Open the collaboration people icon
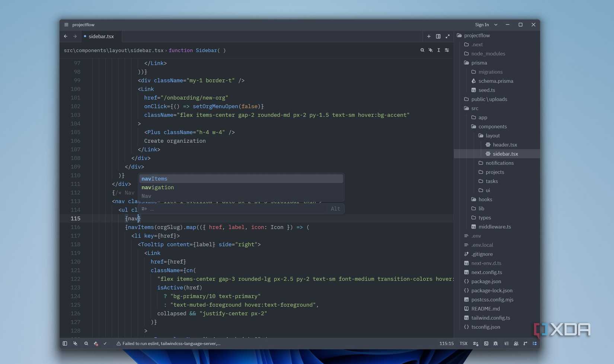 [x=516, y=344]
